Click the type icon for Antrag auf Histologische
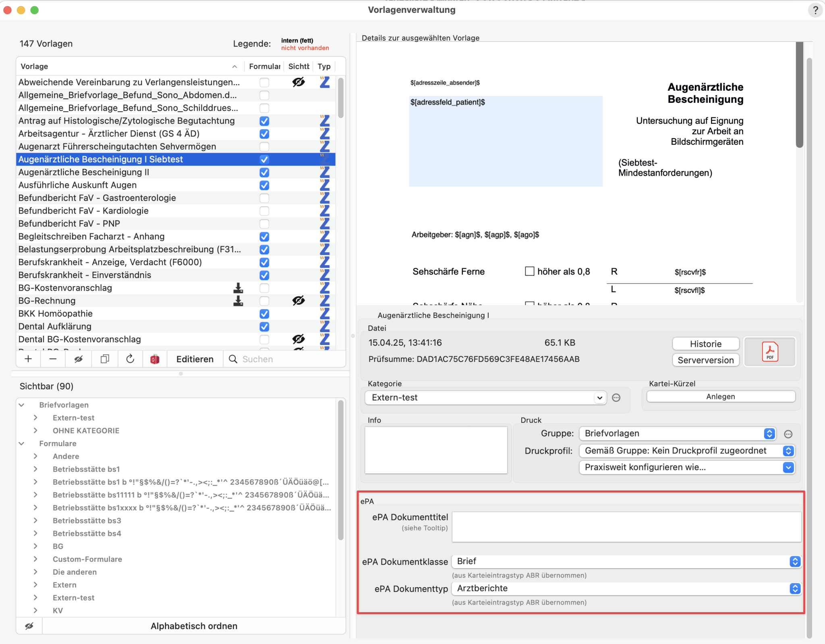The width and height of the screenshot is (825, 644). 325,121
